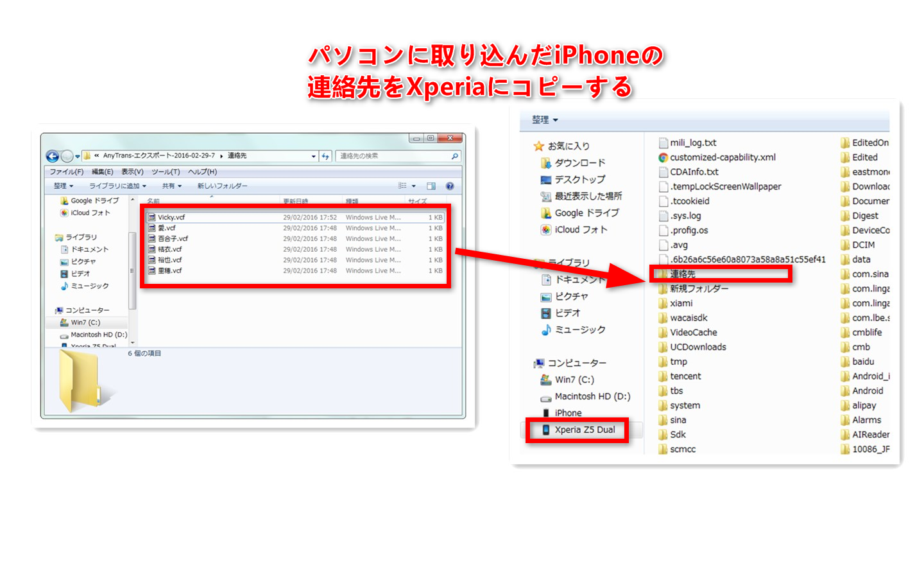Open the ヘルプ(H) menu

point(202,172)
